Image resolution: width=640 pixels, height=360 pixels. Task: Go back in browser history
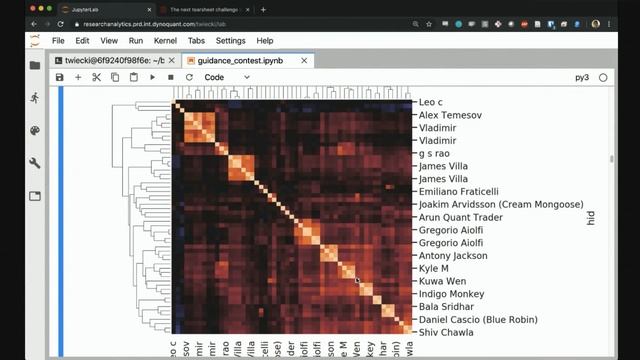34,24
